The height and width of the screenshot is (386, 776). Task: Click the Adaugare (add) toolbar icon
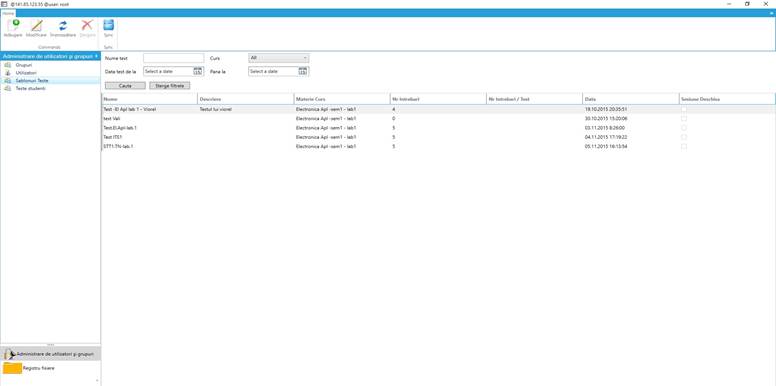click(x=13, y=25)
